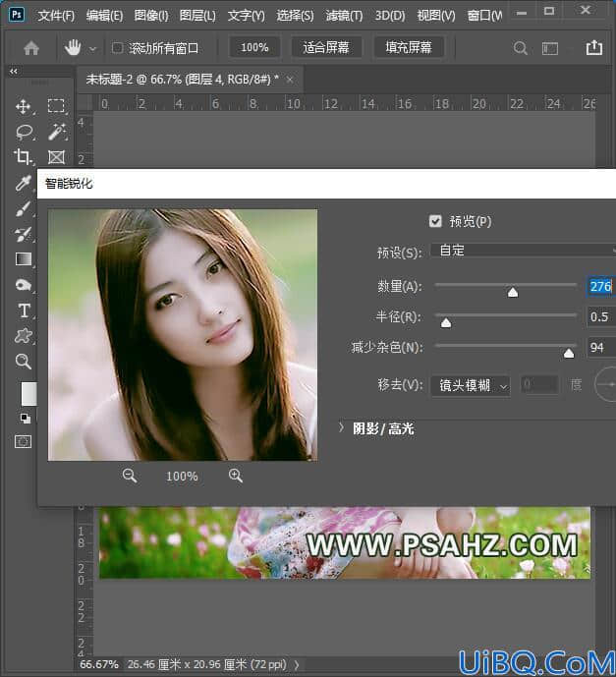Select the Brush tool

coord(23,208)
